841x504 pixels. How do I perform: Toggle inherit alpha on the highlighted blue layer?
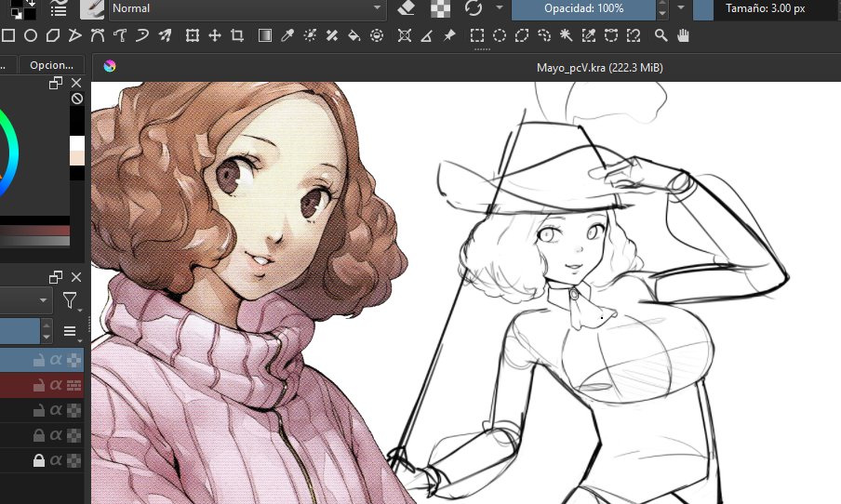point(56,359)
